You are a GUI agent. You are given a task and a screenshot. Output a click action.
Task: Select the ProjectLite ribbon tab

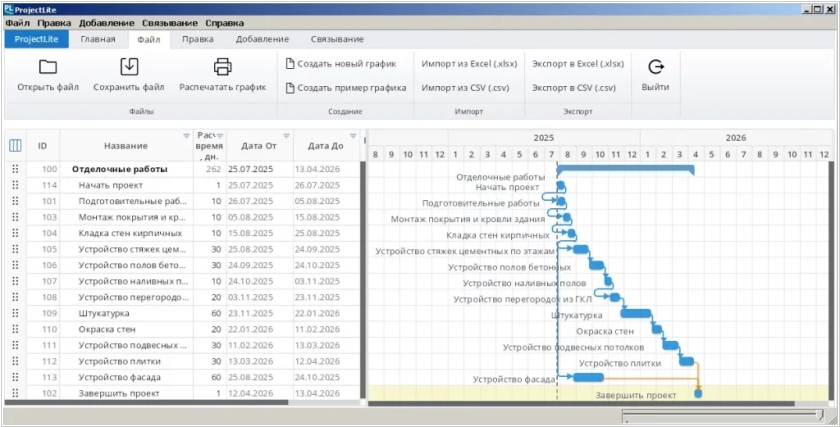tap(36, 39)
